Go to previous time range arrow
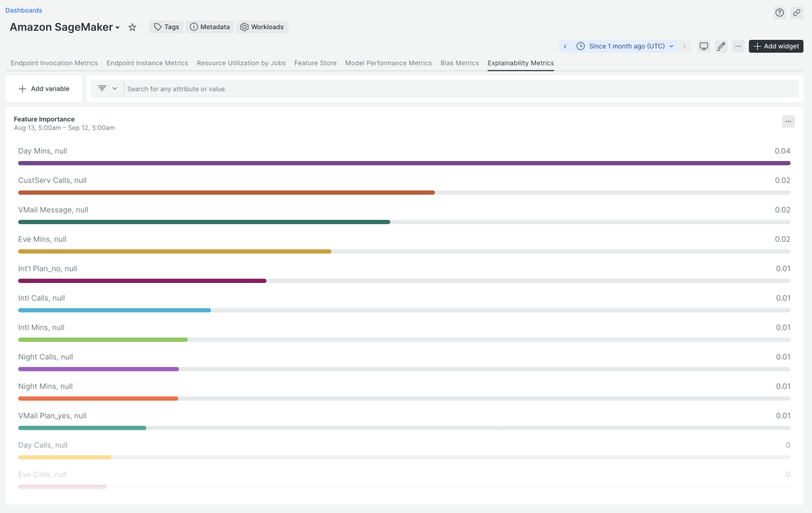812x513 pixels. tap(565, 46)
